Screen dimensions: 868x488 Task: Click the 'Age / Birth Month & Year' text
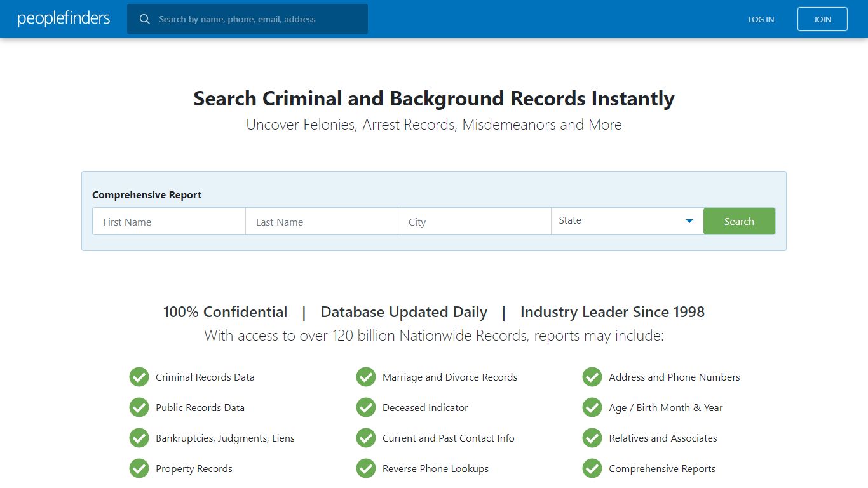pyautogui.click(x=666, y=408)
